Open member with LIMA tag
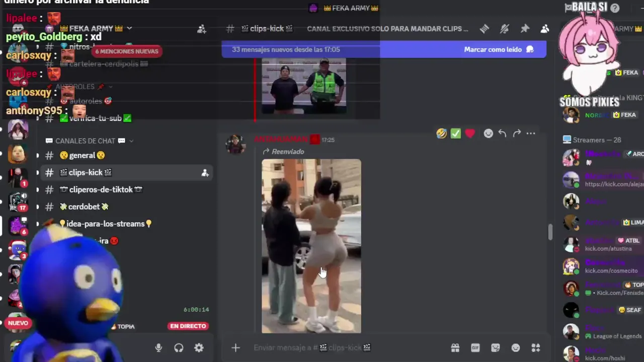Viewport: 644px width, 362px height. [x=603, y=222]
